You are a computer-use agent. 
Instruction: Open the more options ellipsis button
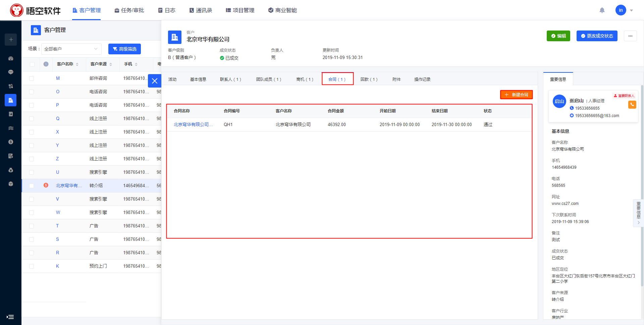click(x=630, y=36)
